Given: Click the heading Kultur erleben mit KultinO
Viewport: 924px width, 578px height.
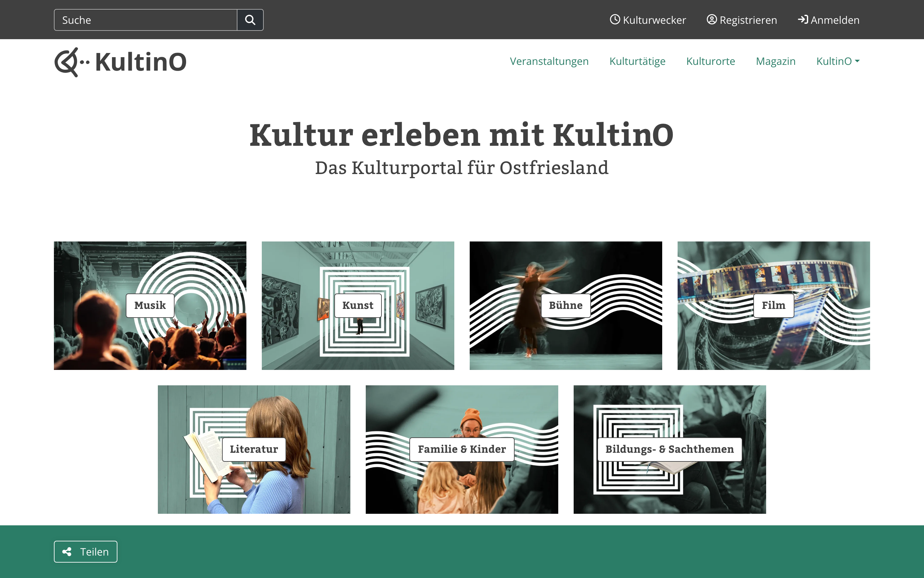Looking at the screenshot, I should (462, 135).
